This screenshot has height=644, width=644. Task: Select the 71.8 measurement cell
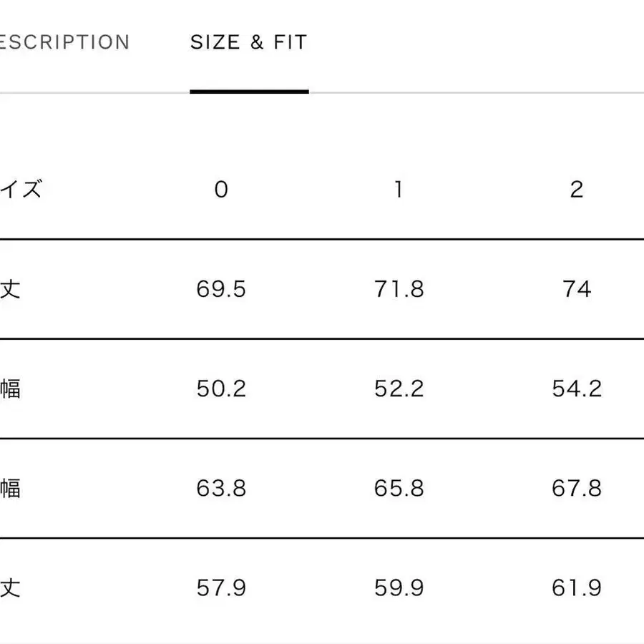coord(399,289)
